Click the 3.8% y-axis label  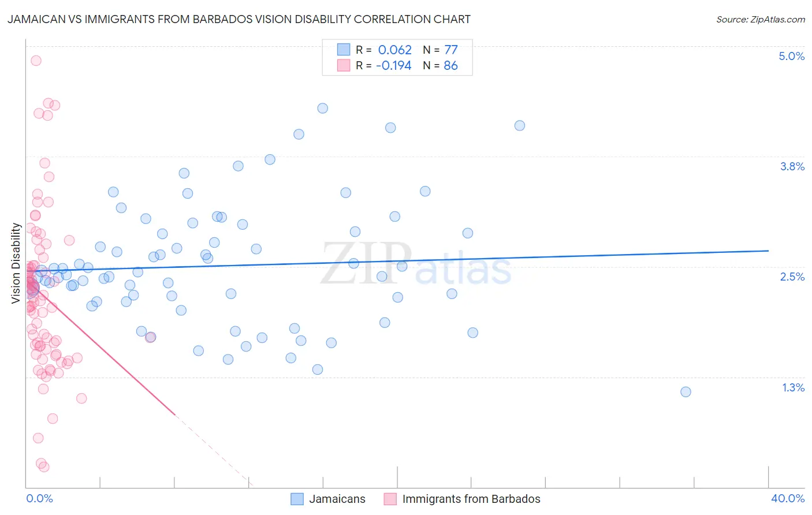coord(792,166)
